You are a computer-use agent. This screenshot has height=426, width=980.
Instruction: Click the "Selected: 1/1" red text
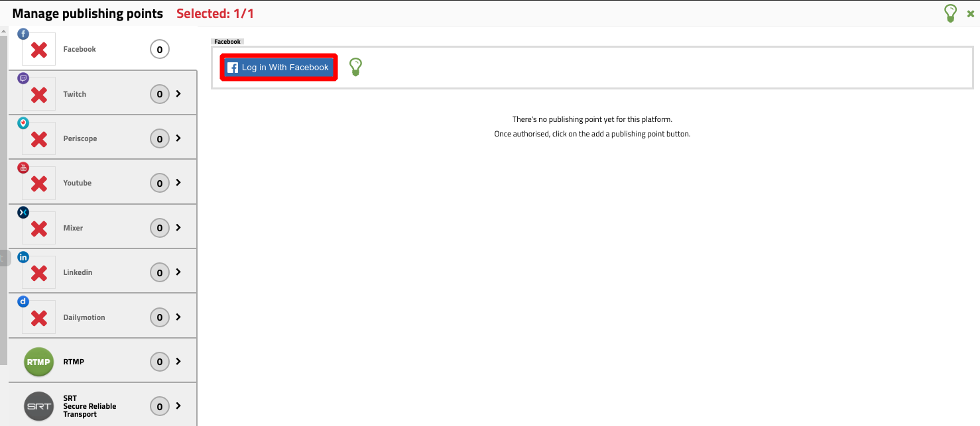215,13
